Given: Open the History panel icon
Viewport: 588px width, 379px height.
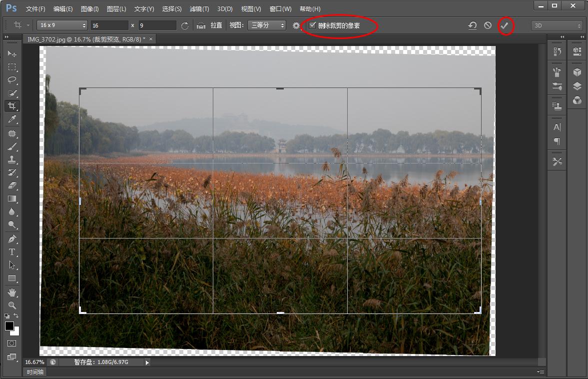Looking at the screenshot, I should tap(557, 51).
